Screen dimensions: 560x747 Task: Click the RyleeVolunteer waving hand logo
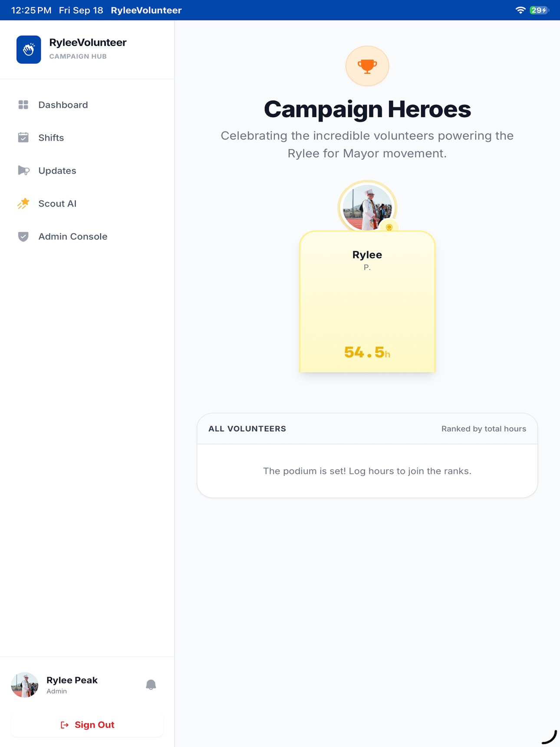click(29, 50)
